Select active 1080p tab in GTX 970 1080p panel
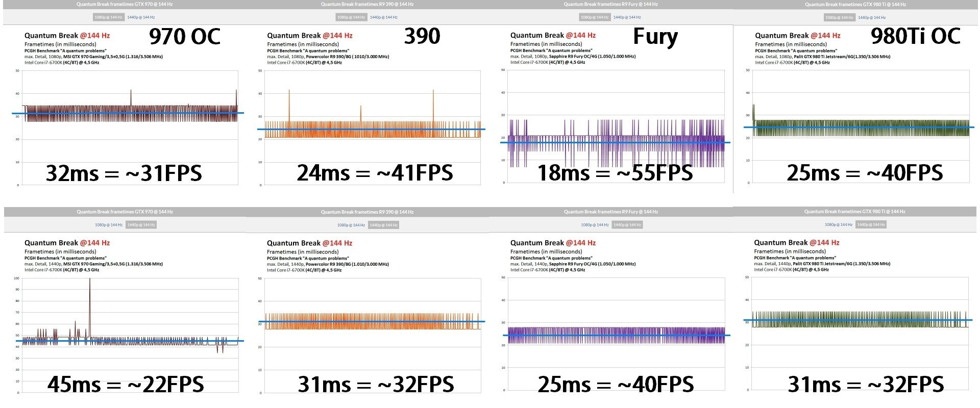Screen dimensions: 980x408 109,17
